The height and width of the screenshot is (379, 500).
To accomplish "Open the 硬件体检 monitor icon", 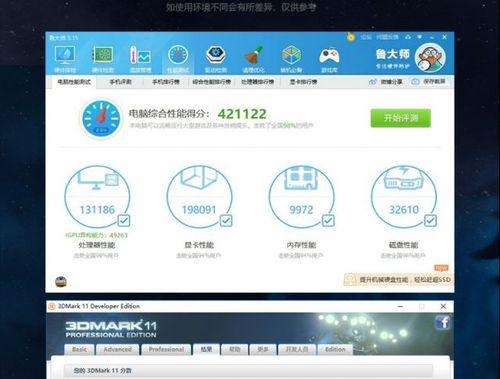I will (x=65, y=59).
